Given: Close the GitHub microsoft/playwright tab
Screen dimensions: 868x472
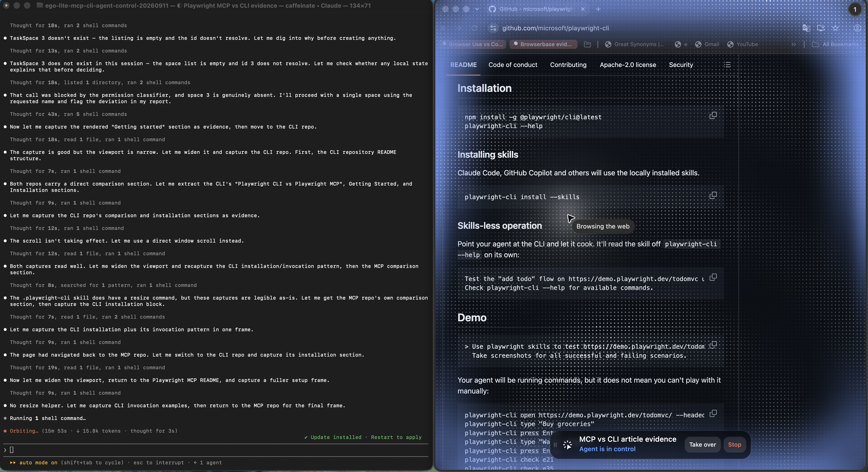Looking at the screenshot, I should click(x=583, y=9).
